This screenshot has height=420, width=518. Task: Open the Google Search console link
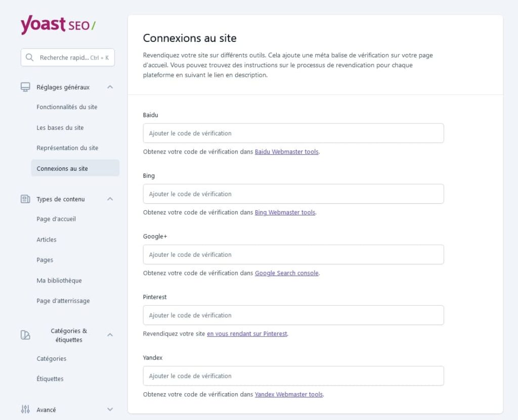click(x=286, y=273)
